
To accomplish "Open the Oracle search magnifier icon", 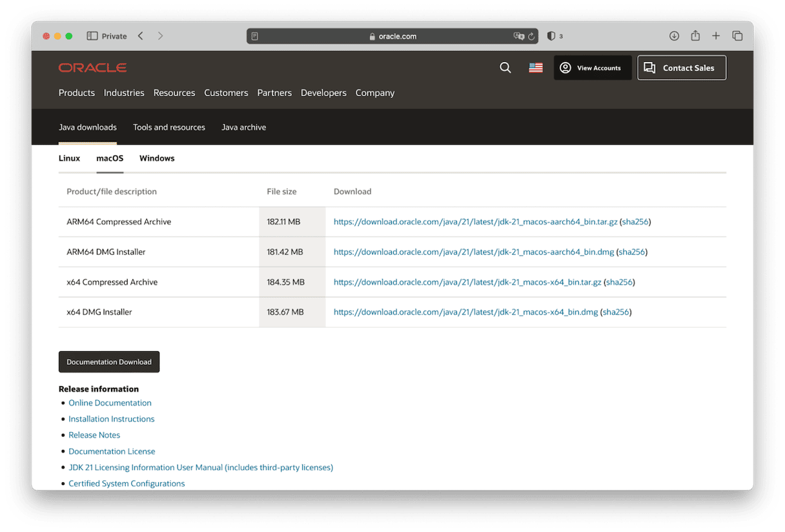I will 505,67.
